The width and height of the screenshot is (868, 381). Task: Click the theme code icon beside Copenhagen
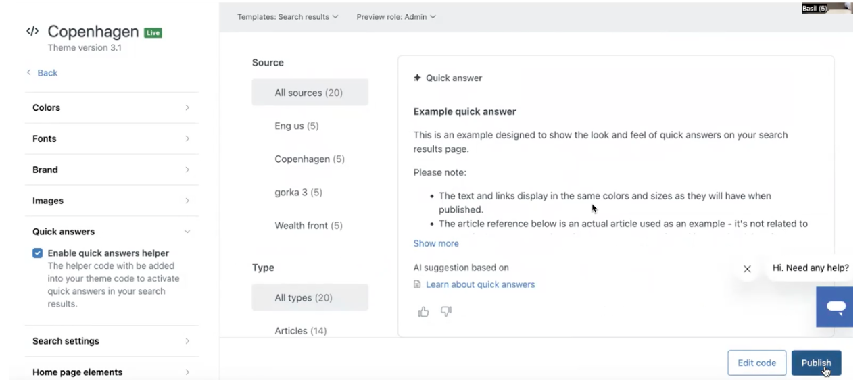tap(32, 31)
